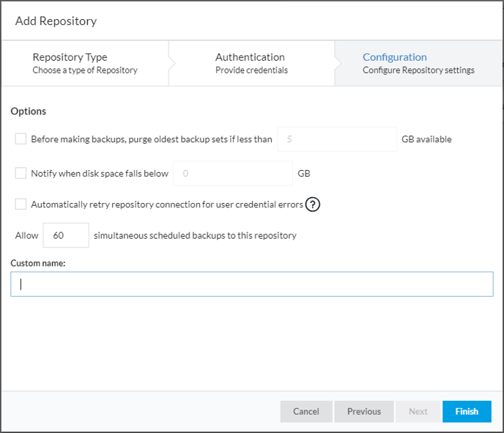Focus the GB available purge threshold field
The width and height of the screenshot is (504, 433).
[337, 139]
